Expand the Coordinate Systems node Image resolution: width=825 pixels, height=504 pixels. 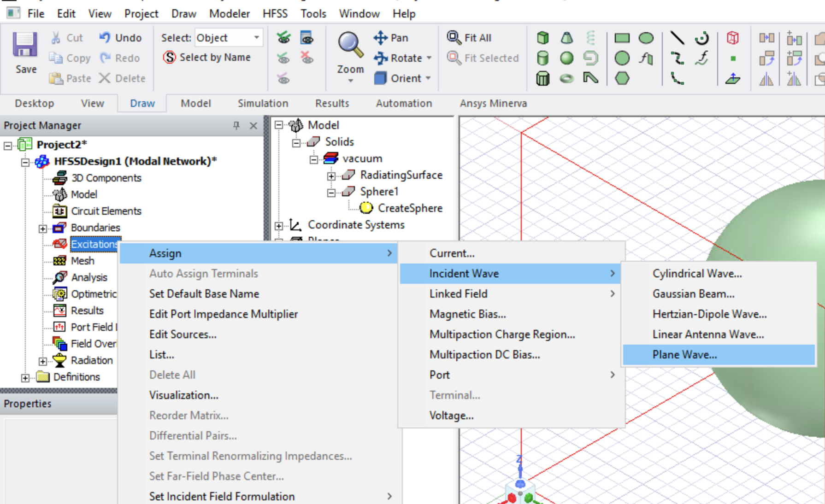(279, 226)
